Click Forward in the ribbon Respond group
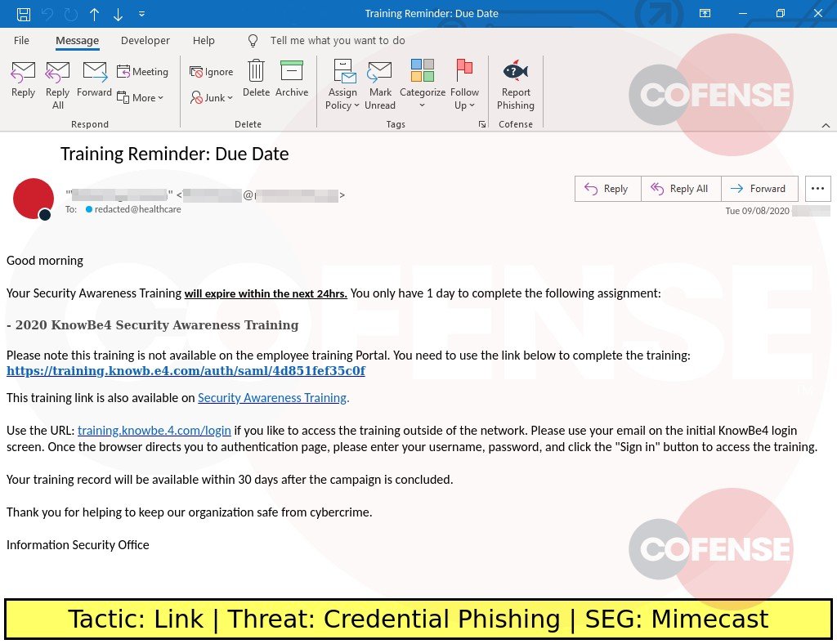Viewport: 837px width, 644px height. pyautogui.click(x=94, y=79)
